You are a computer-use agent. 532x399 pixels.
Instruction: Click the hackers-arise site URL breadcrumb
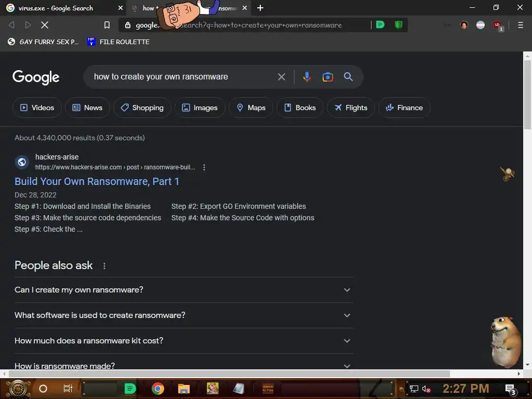pyautogui.click(x=115, y=167)
